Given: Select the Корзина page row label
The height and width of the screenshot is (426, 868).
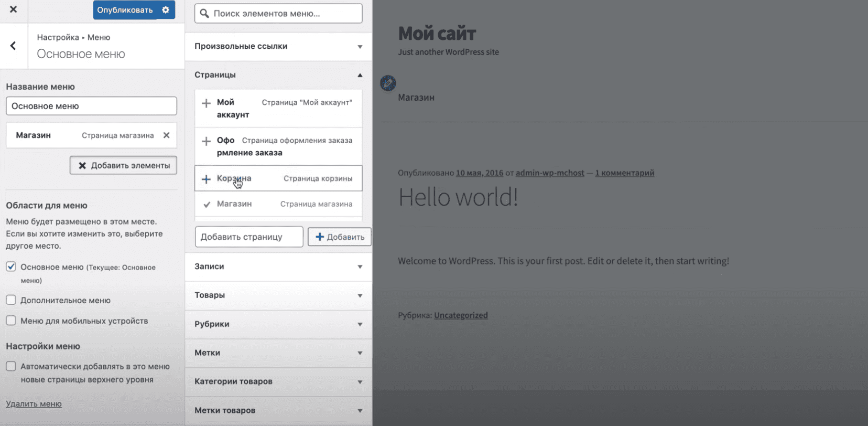Looking at the screenshot, I should click(x=234, y=178).
